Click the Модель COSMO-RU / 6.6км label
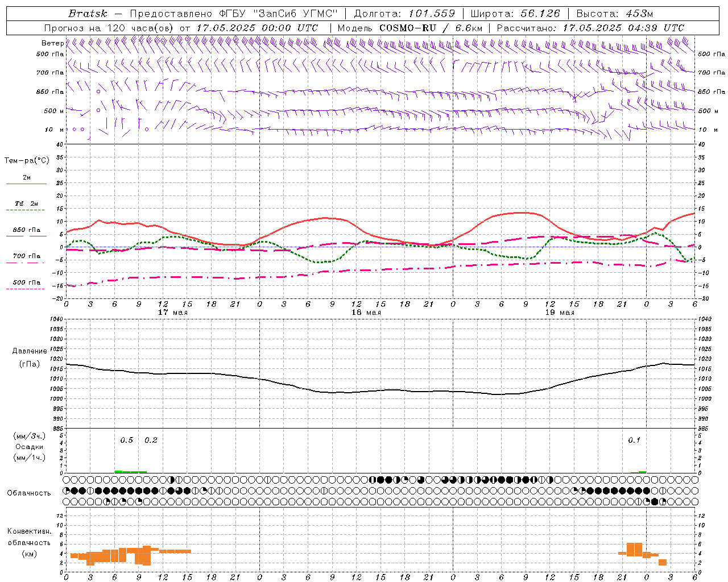 [409, 28]
